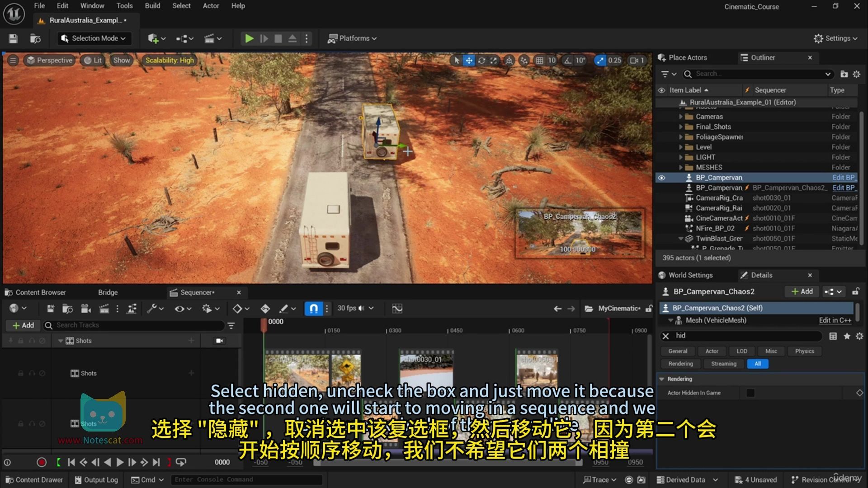This screenshot has height=488, width=868.
Task: Open the Selection Mode dropdown
Action: tap(94, 38)
